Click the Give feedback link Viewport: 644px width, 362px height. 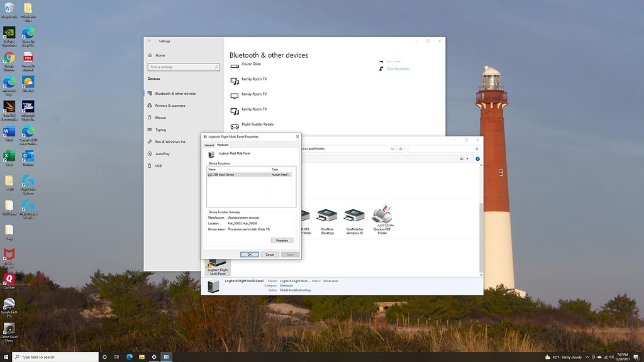click(397, 69)
